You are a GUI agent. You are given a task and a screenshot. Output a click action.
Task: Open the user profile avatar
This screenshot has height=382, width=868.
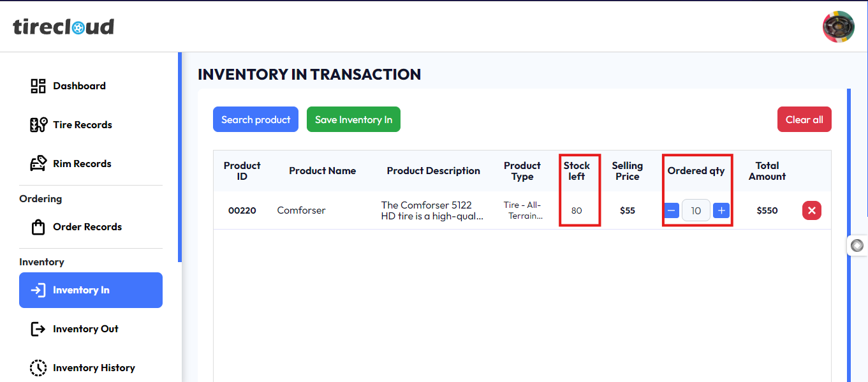click(838, 27)
